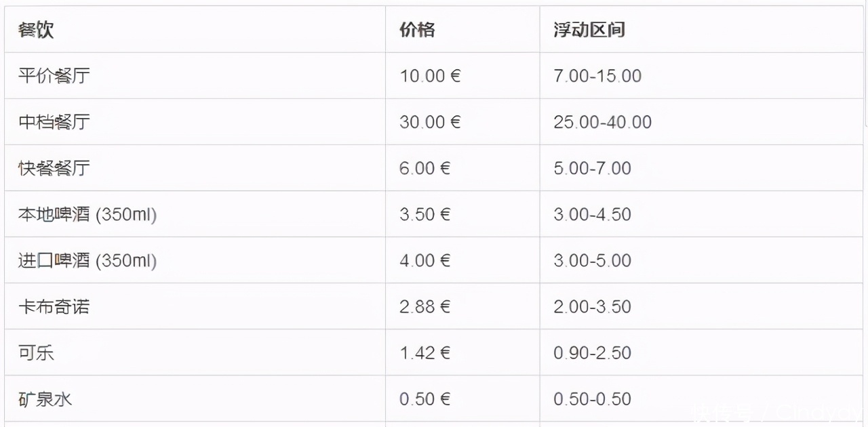The height and width of the screenshot is (427, 868).
Task: Select the 可乐 row label
Action: click(x=36, y=352)
